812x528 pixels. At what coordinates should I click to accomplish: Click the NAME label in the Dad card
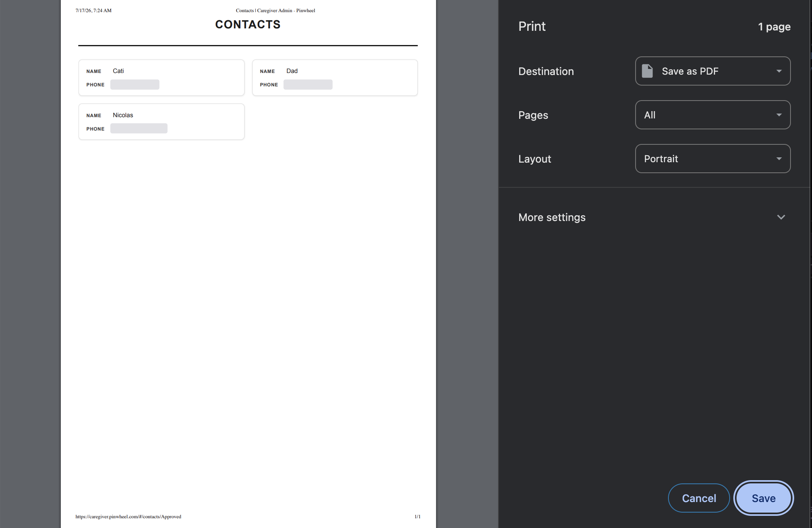267,71
